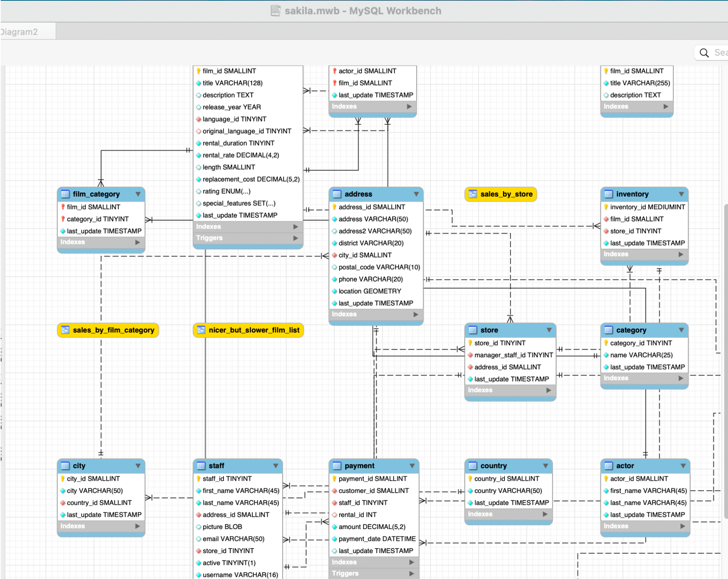Click the sales_by_store view icon
This screenshot has width=728, height=579.
click(x=473, y=194)
